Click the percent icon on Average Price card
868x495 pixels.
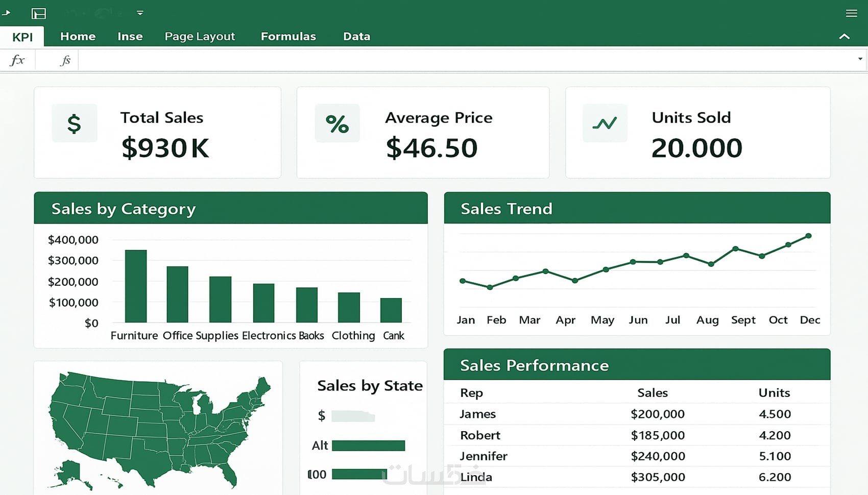coord(337,123)
